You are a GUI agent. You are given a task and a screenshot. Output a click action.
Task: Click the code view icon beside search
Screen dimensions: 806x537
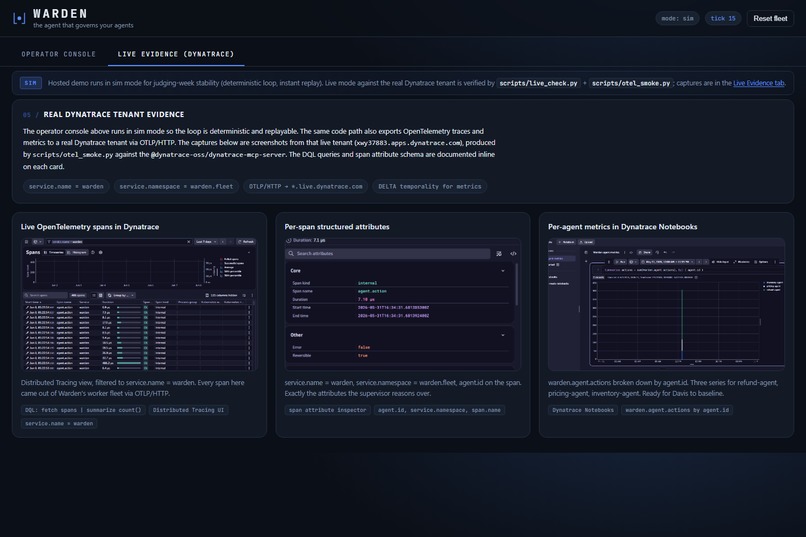click(x=513, y=253)
